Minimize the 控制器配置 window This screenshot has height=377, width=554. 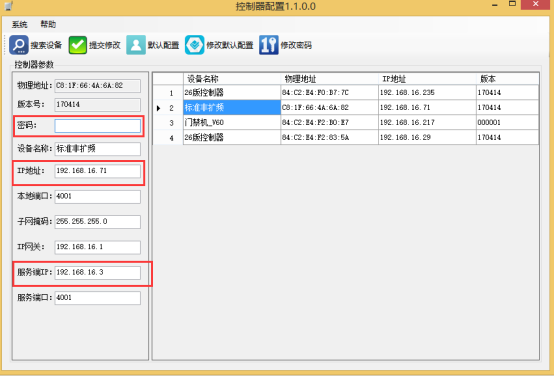[x=495, y=5]
